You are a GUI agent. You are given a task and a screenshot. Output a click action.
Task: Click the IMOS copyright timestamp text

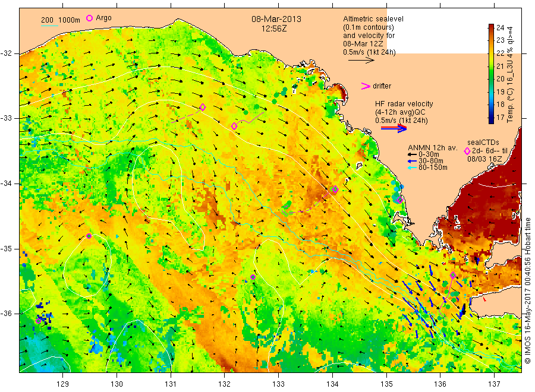click(528, 291)
